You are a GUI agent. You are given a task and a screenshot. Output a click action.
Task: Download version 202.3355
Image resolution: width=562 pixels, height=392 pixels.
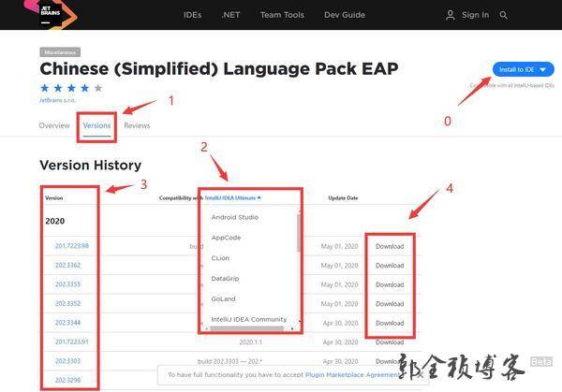[x=390, y=284]
